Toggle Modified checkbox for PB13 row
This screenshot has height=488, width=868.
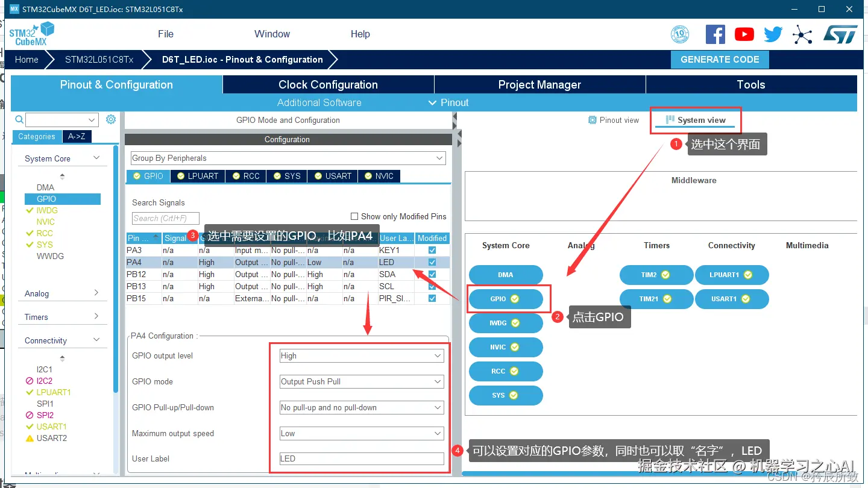tap(432, 286)
